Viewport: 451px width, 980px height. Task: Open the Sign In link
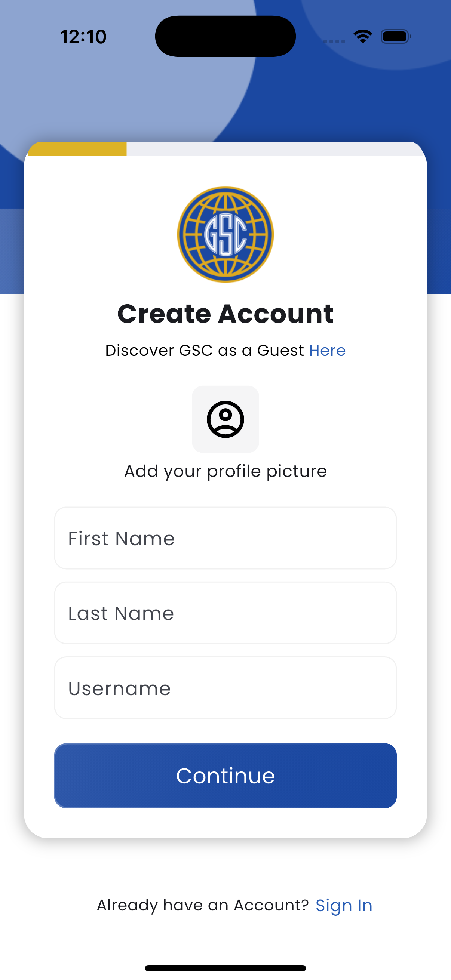pos(344,905)
